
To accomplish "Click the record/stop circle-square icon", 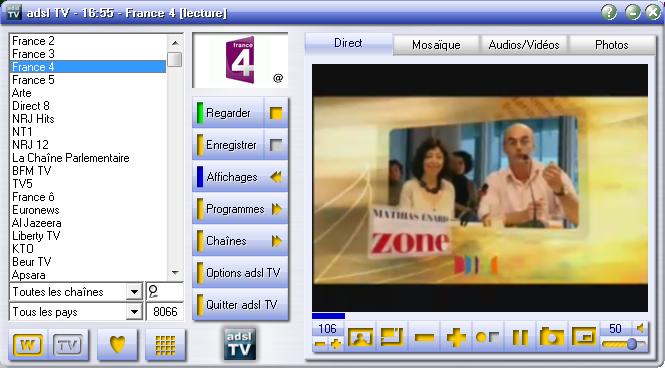I will [x=488, y=337].
